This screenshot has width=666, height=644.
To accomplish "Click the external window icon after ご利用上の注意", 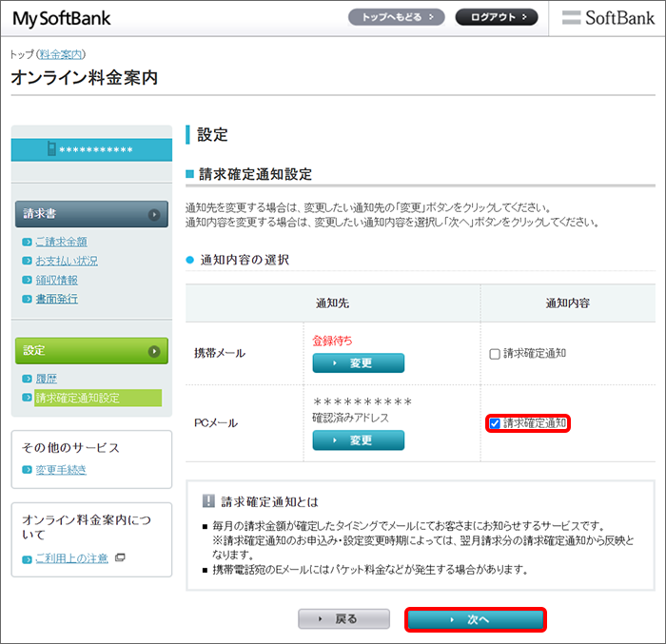I will (120, 557).
